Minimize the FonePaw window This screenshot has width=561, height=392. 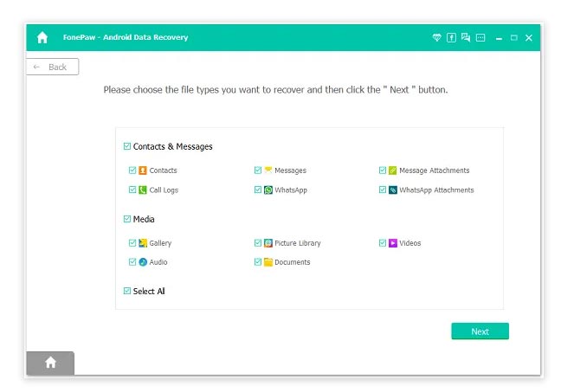click(499, 38)
